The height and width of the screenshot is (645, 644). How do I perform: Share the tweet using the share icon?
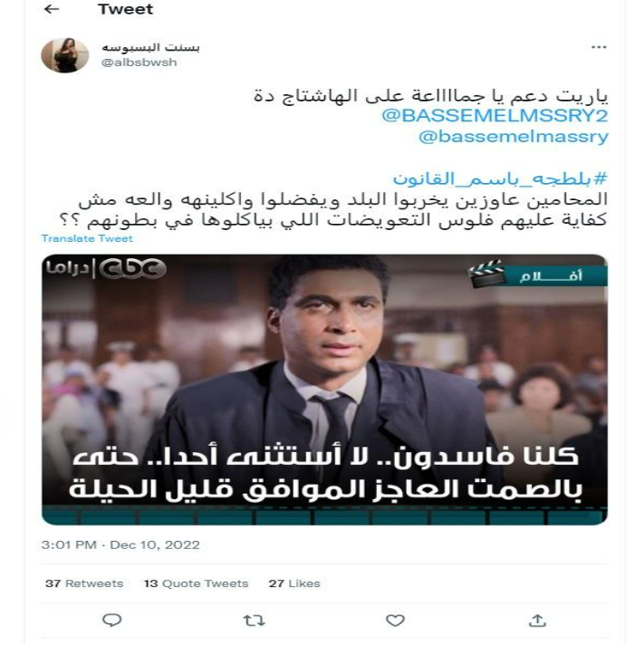click(537, 621)
